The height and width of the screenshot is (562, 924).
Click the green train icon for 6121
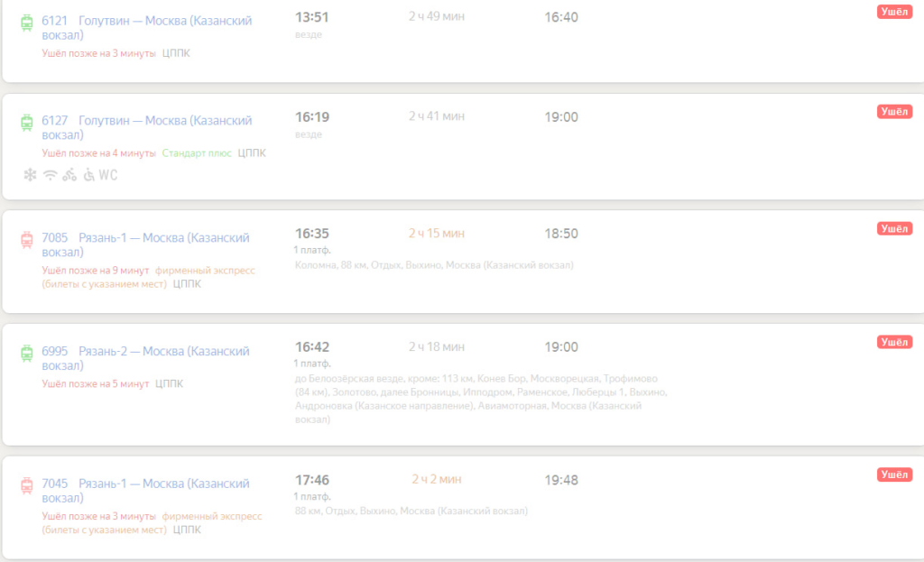coord(26,23)
